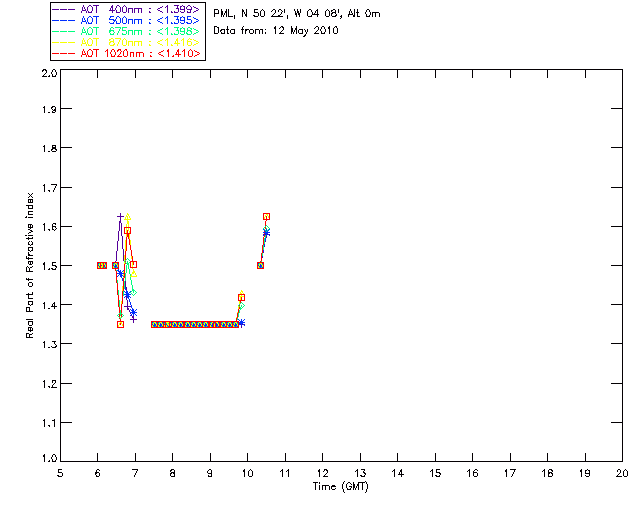Click the x-axis tick label 6
Screen dimensions: 640x512
click(98, 473)
